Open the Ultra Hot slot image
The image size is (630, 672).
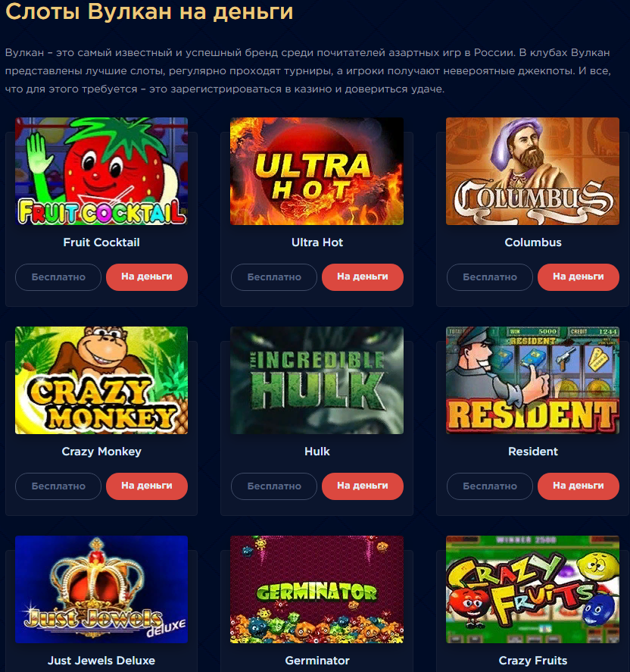pos(317,171)
